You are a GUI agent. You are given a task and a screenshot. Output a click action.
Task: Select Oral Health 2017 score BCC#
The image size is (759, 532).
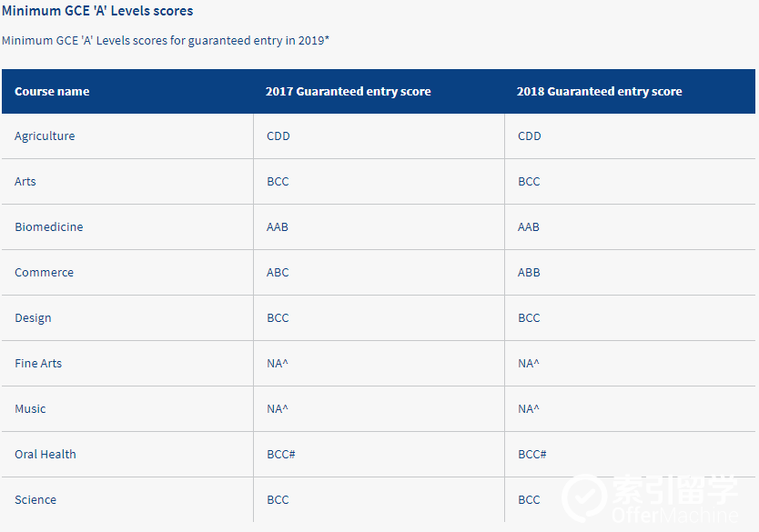[281, 454]
